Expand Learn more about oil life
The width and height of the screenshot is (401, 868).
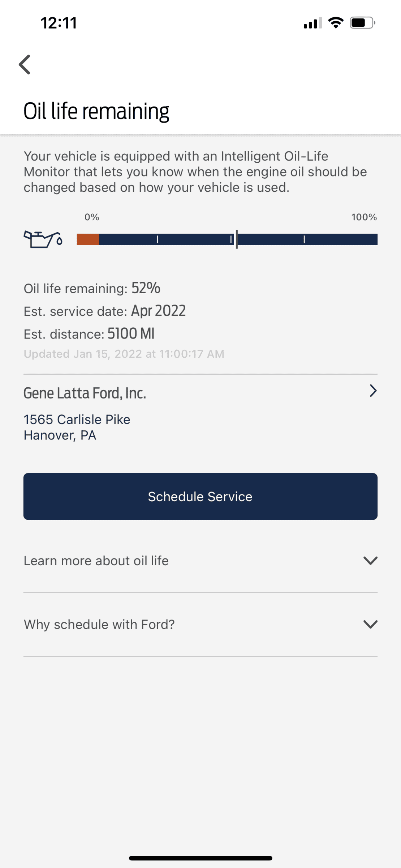[200, 561]
